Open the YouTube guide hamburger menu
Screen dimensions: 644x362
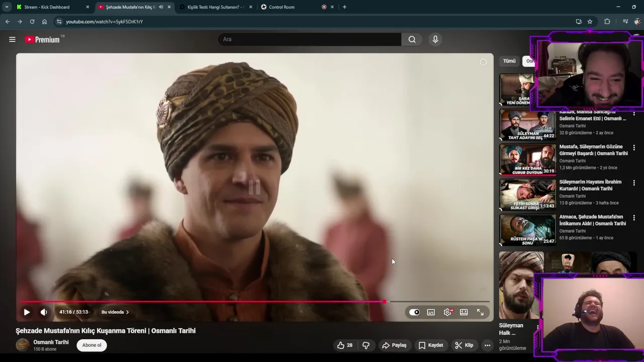(12, 39)
